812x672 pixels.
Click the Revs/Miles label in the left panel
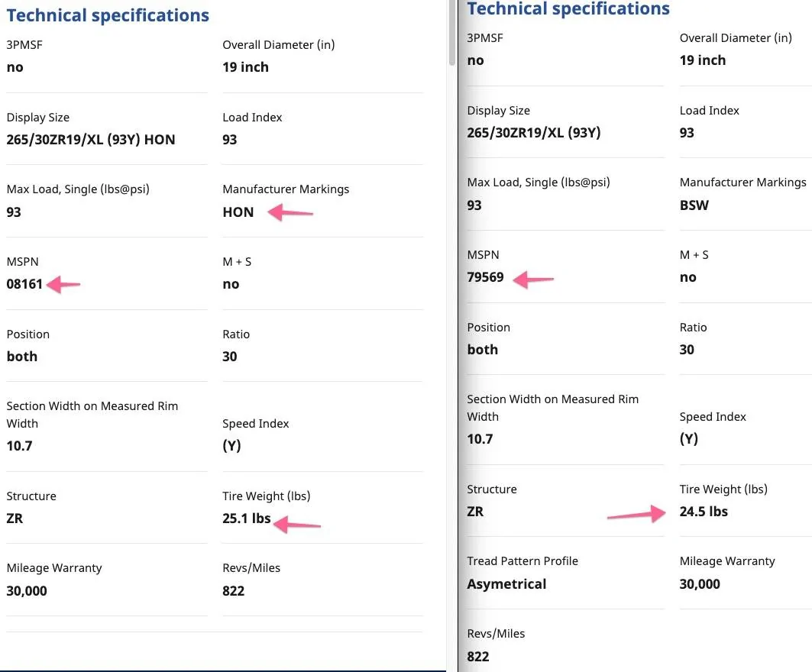[251, 568]
